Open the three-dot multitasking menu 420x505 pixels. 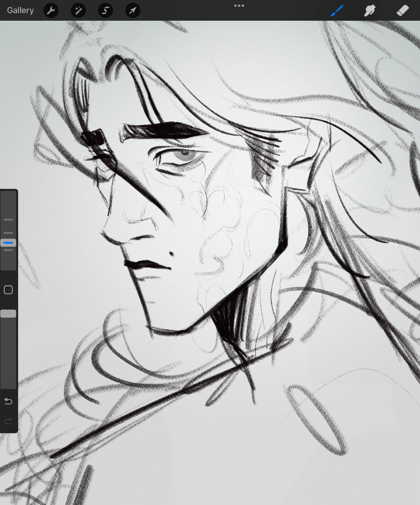(x=239, y=6)
